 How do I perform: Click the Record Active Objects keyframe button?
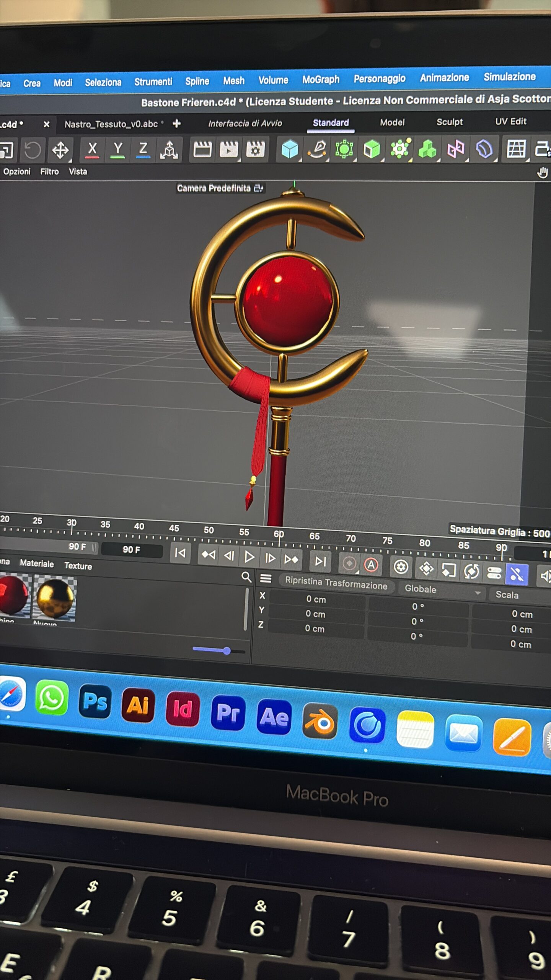[349, 563]
